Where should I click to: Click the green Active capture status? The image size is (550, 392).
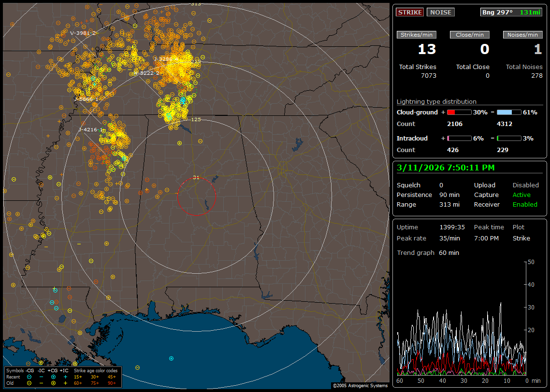(521, 195)
